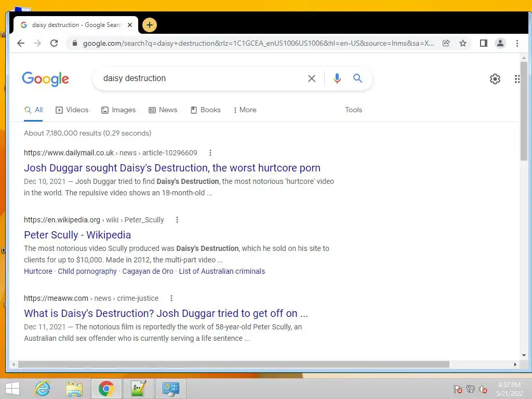Close the Google Search tab
532x399 pixels.
click(x=129, y=25)
